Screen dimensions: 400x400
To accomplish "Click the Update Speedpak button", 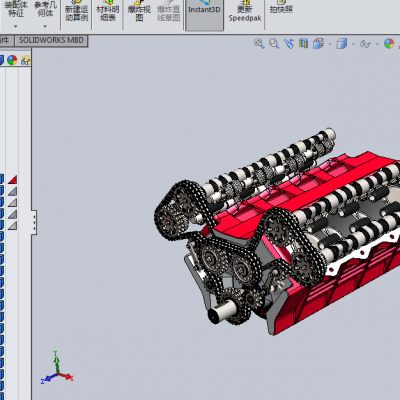I will (245, 12).
